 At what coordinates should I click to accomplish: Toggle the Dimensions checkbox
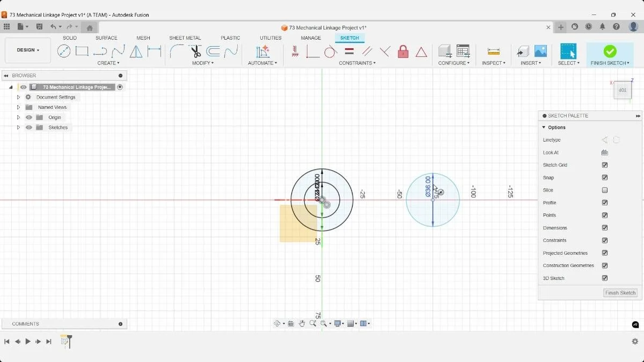coord(605,228)
